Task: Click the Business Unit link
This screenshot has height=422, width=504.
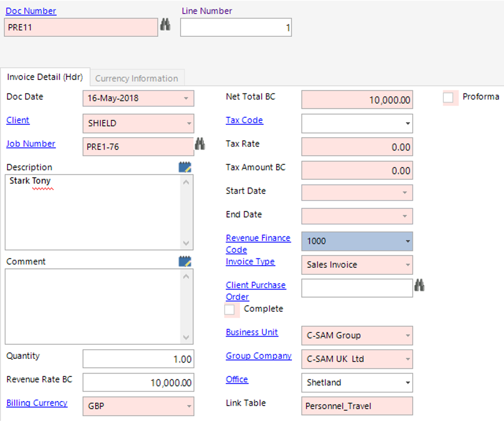Action: 252,332
